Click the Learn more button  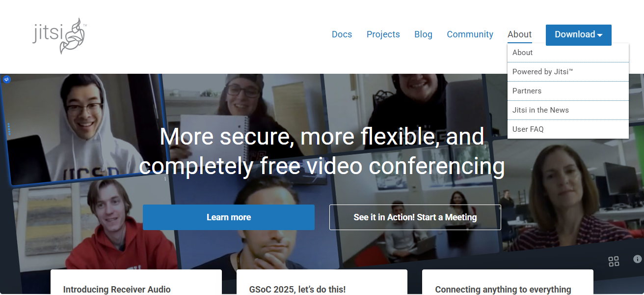229,217
